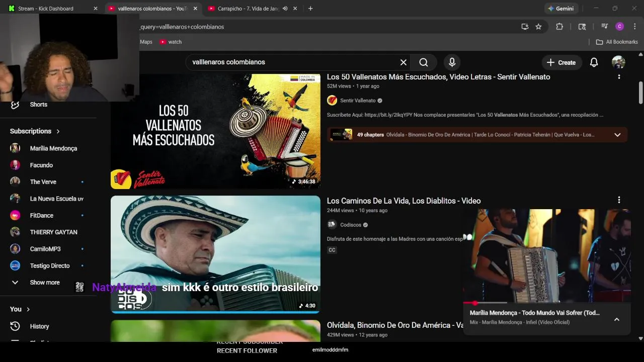
Task: Click the page vertical scrollbar
Action: [x=640, y=93]
